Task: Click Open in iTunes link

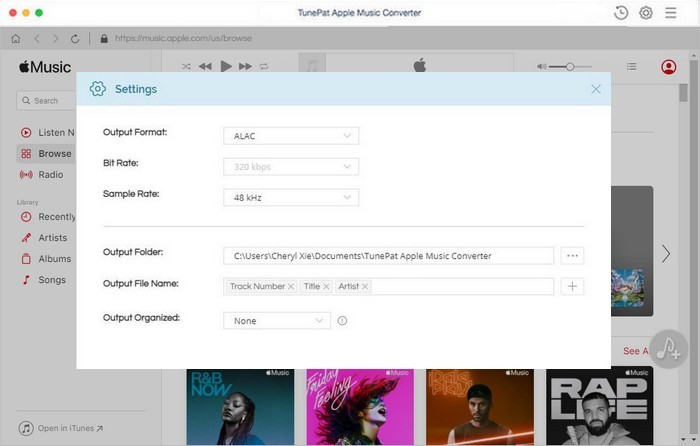Action: click(61, 428)
